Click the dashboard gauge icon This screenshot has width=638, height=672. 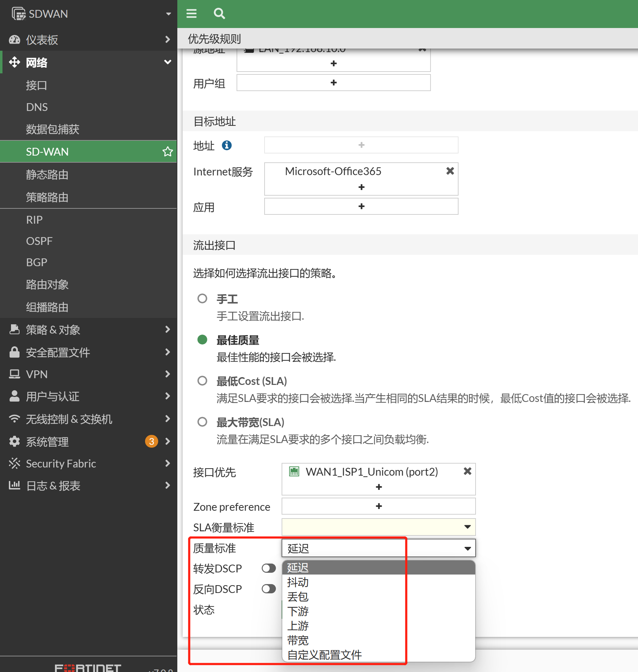(15, 39)
